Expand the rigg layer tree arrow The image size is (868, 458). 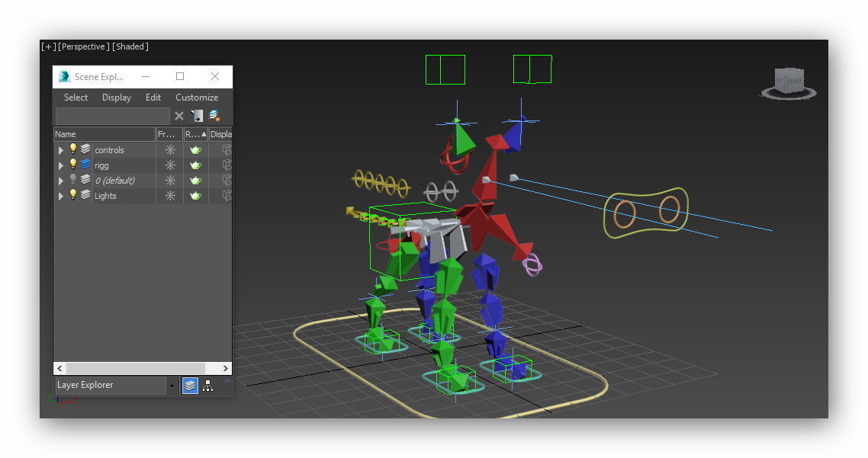click(61, 165)
